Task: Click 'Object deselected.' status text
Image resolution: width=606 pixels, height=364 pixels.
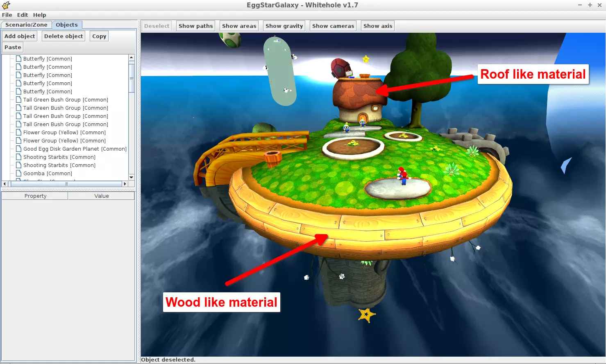Action: [168, 359]
